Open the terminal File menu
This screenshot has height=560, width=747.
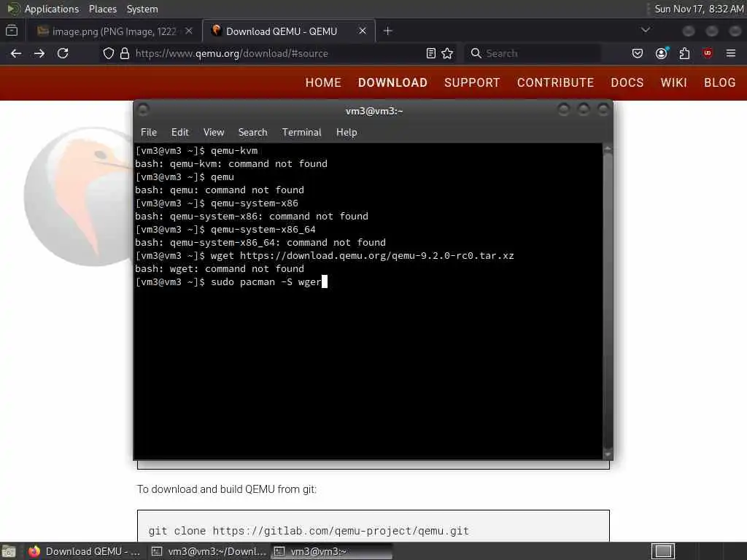coord(149,133)
